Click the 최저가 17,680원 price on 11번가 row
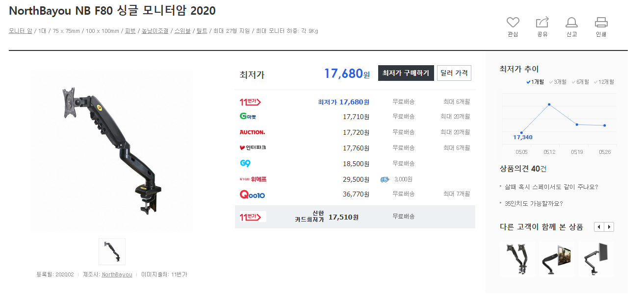644x295 pixels. click(343, 102)
